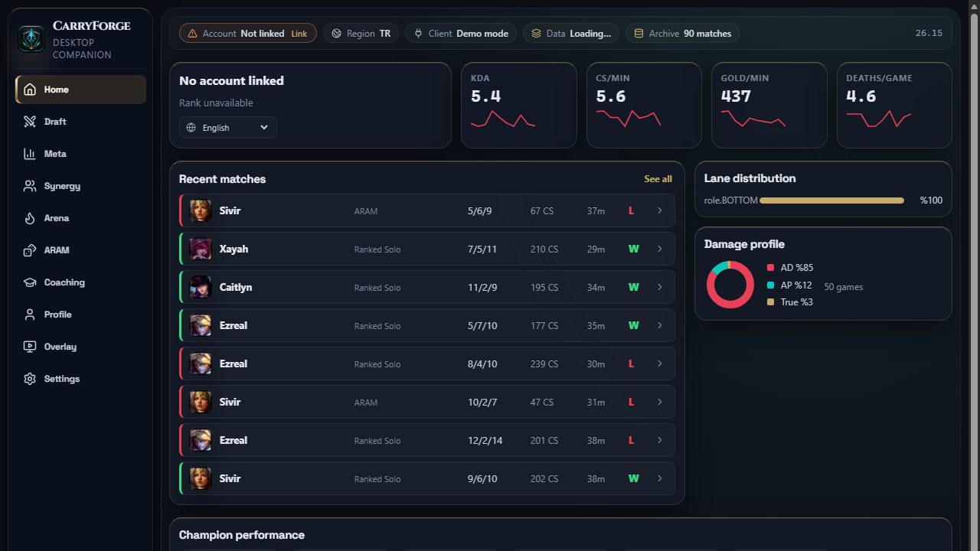Click the teal AP legend swatch
980x551 pixels.
[x=770, y=285]
